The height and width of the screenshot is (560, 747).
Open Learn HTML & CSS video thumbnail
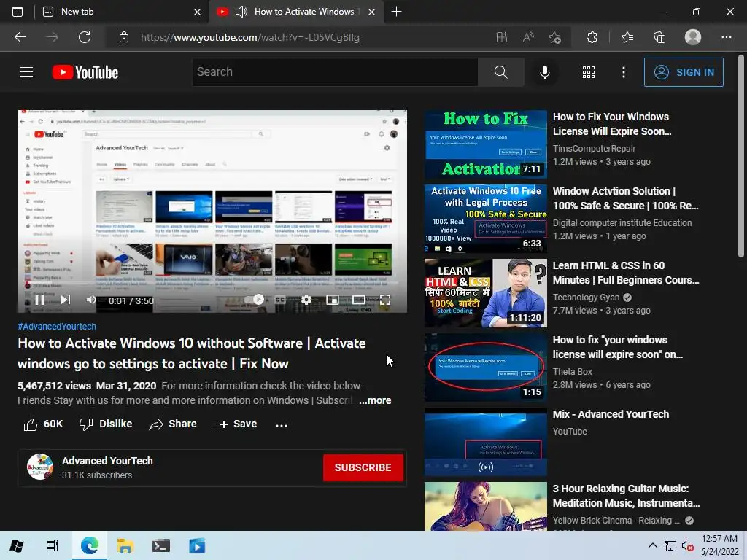485,293
